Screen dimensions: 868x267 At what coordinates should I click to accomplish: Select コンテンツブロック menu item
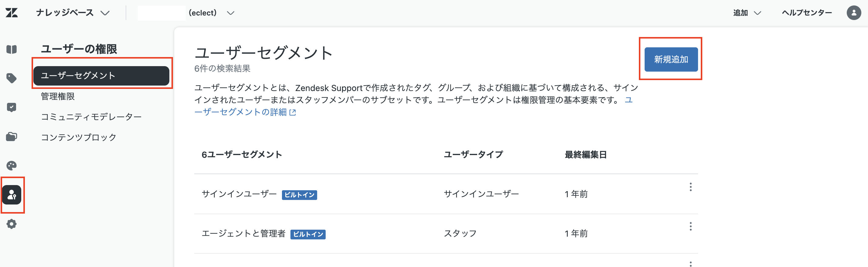pyautogui.click(x=79, y=137)
